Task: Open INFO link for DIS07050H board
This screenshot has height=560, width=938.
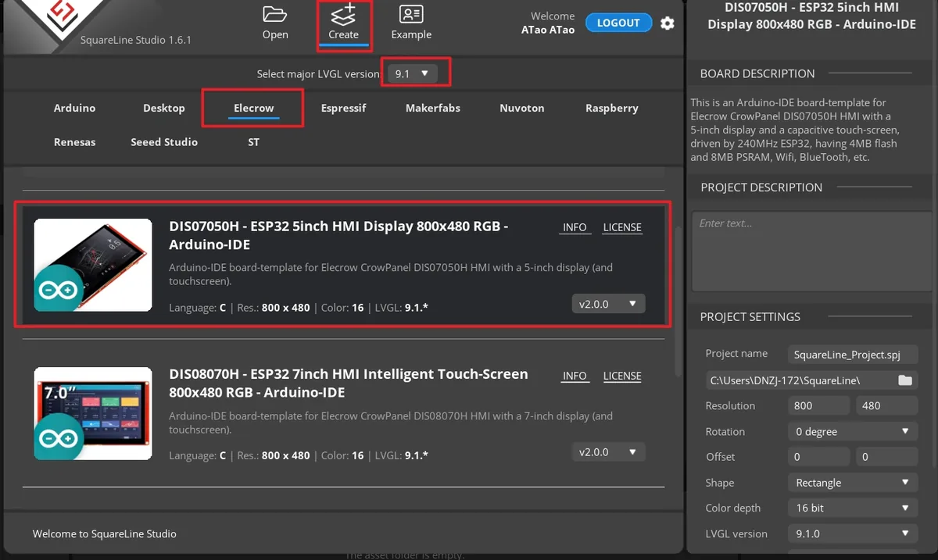Action: pyautogui.click(x=575, y=227)
